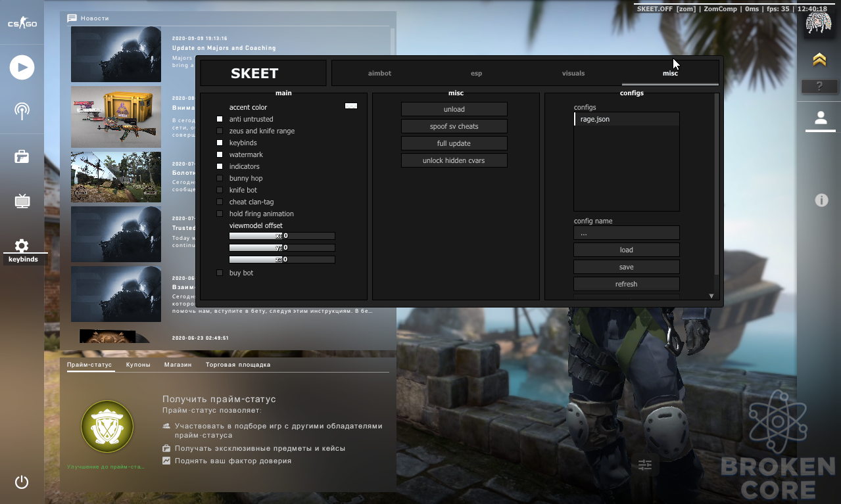Click the configs panel scroll down arrow

point(711,296)
